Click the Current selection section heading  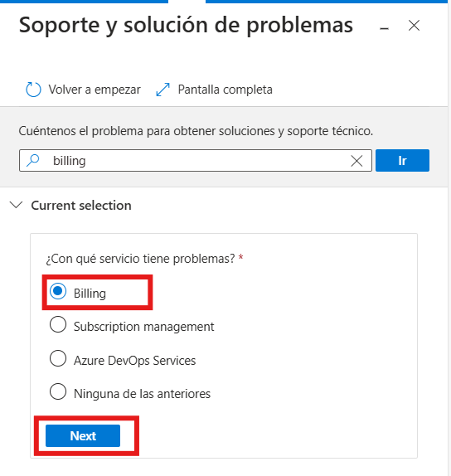(x=81, y=206)
